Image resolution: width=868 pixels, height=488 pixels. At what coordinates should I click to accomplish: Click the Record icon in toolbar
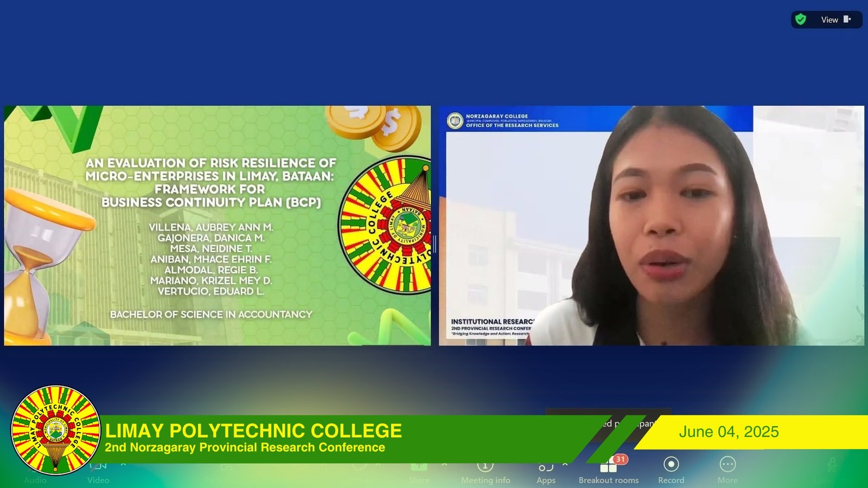[671, 464]
